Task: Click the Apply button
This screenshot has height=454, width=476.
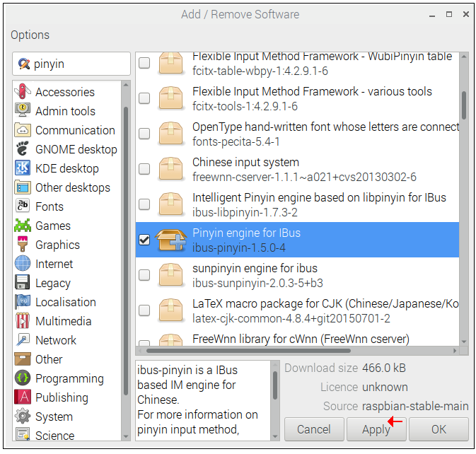Action: pyautogui.click(x=376, y=429)
